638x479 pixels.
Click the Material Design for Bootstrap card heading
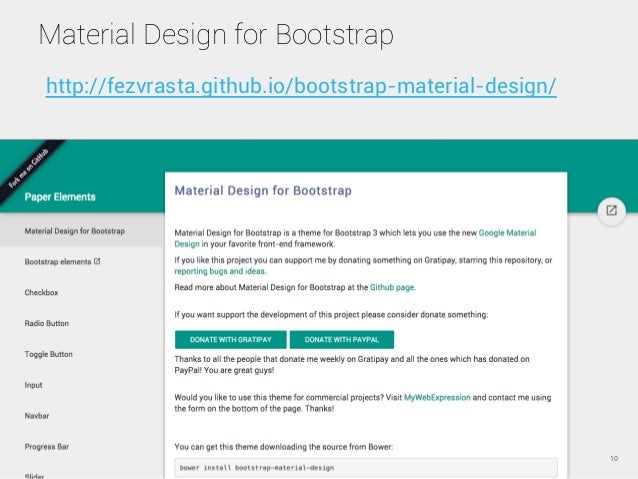[263, 191]
